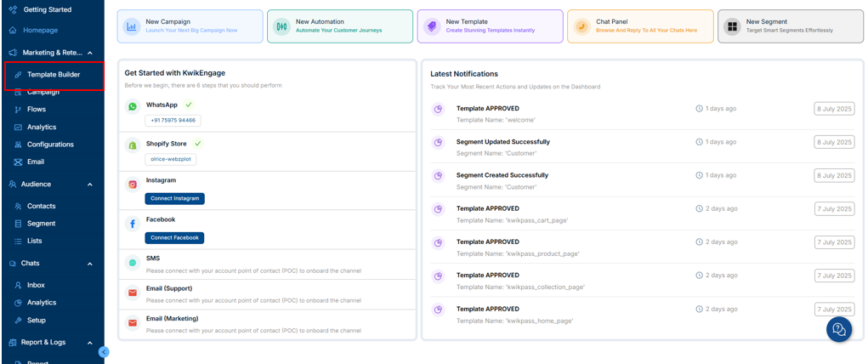Click the Latest Notifications heading

[464, 74]
